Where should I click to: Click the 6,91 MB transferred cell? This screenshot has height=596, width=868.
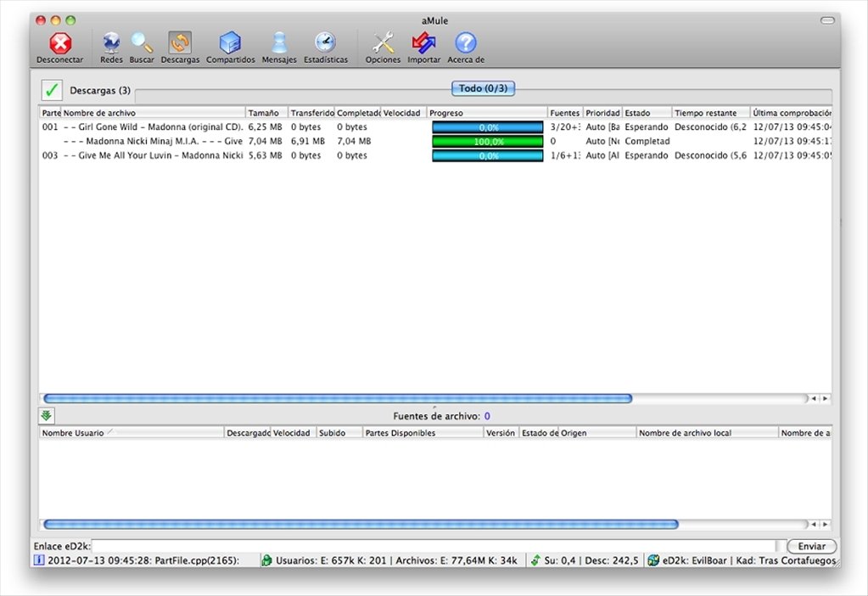308,141
